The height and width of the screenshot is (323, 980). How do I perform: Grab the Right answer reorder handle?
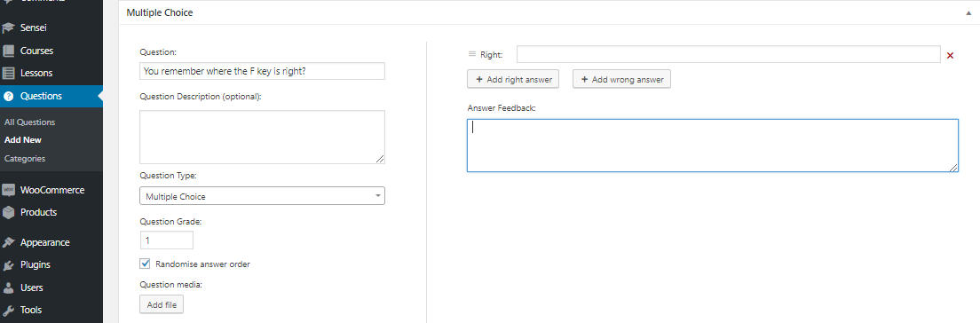point(472,54)
